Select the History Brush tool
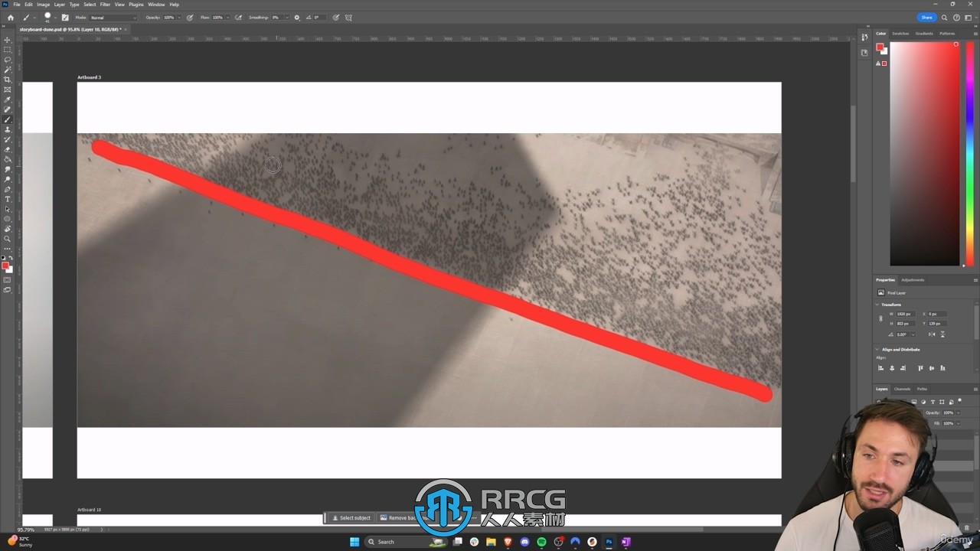 8,139
